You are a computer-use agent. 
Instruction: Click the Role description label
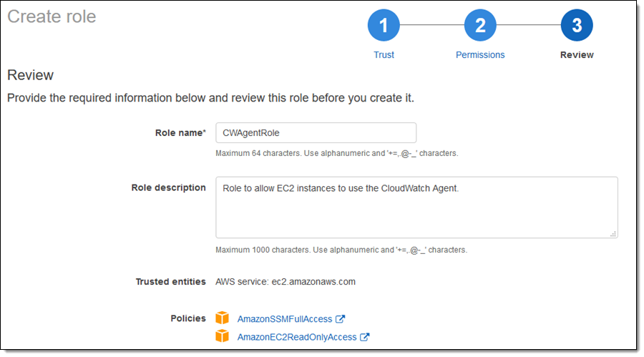point(168,188)
